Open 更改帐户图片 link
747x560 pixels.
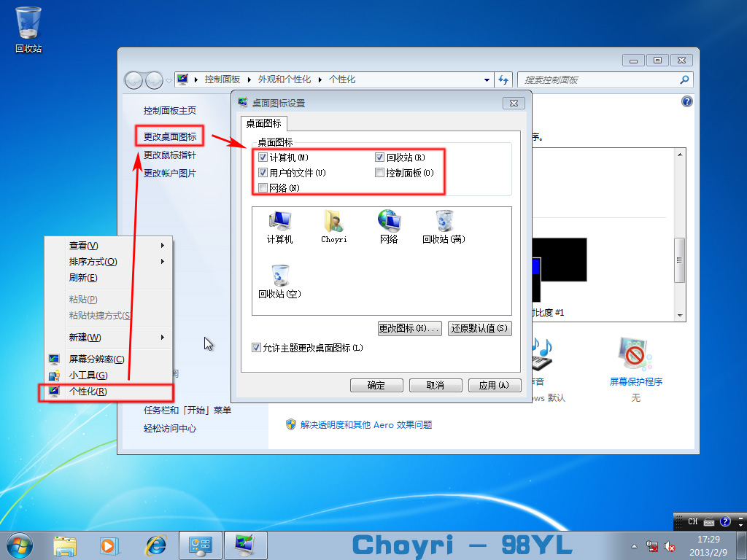tap(170, 173)
